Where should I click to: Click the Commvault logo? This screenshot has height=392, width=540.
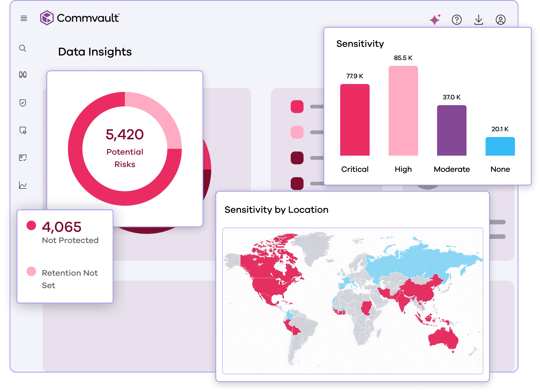tap(80, 18)
